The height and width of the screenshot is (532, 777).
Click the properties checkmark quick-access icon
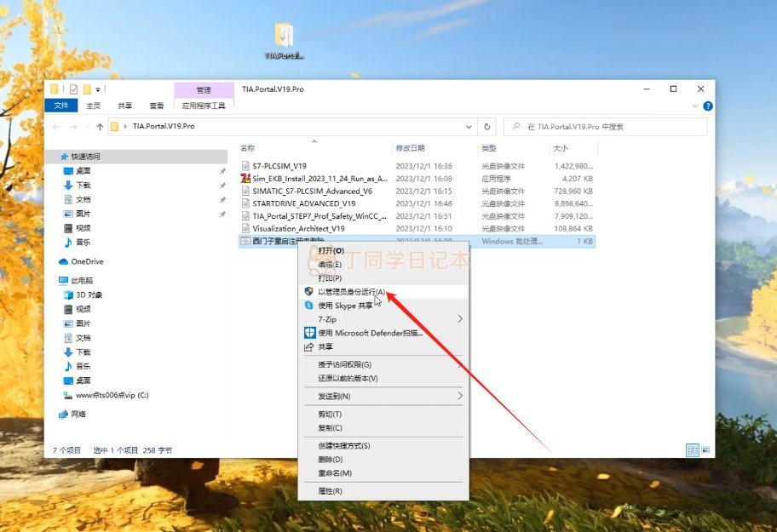73,89
